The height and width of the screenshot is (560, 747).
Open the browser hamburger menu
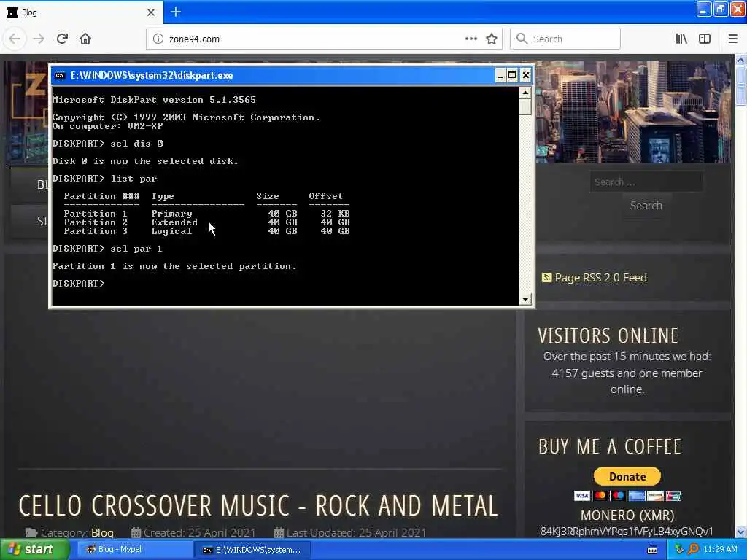click(x=733, y=39)
